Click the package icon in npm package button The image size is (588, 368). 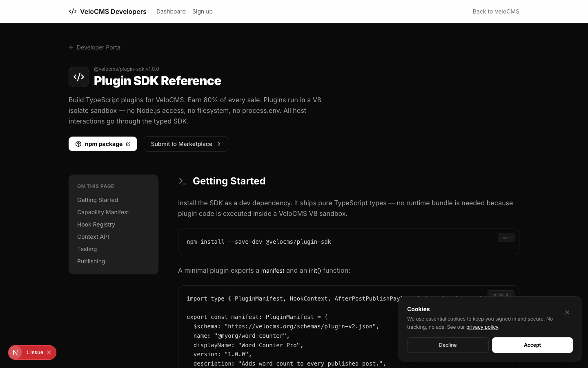point(78,144)
